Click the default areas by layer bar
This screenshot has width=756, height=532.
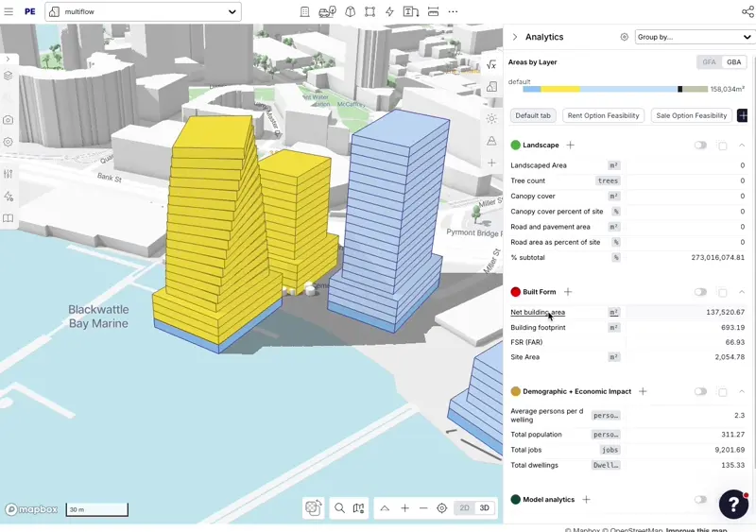pyautogui.click(x=615, y=89)
